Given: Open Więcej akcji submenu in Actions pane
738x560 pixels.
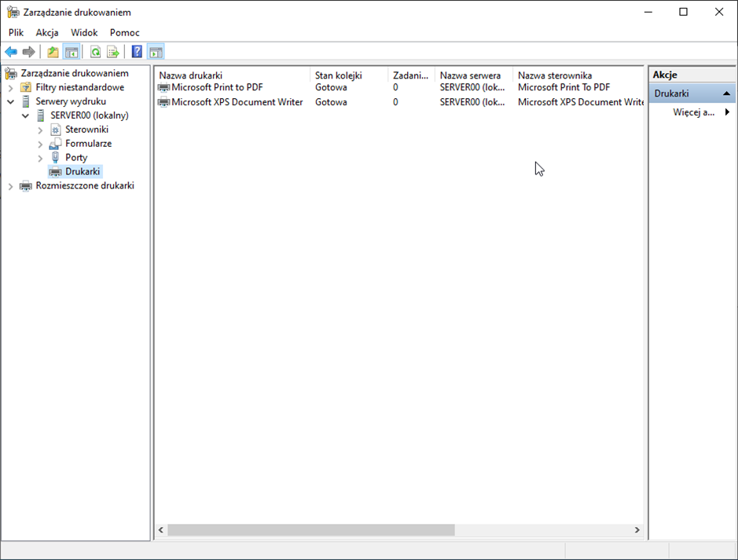Looking at the screenshot, I should click(698, 112).
